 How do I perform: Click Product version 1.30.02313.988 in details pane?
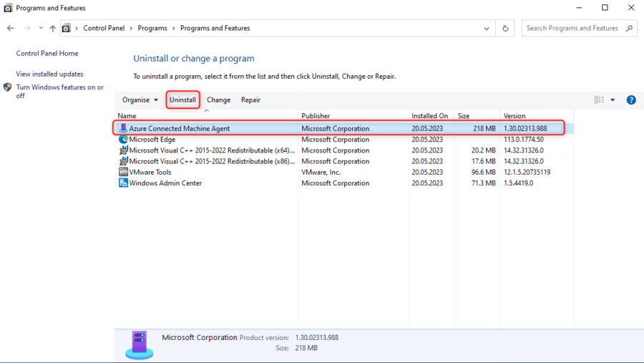tap(317, 337)
